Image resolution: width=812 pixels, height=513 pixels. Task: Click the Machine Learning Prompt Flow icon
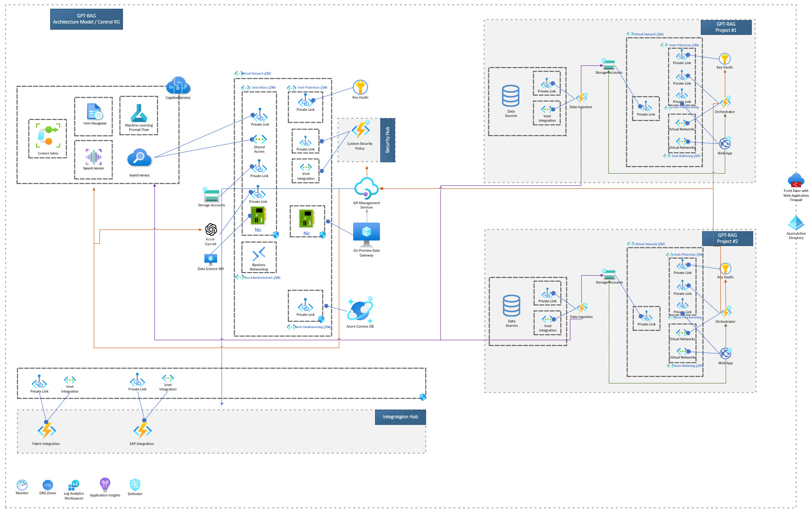(139, 113)
